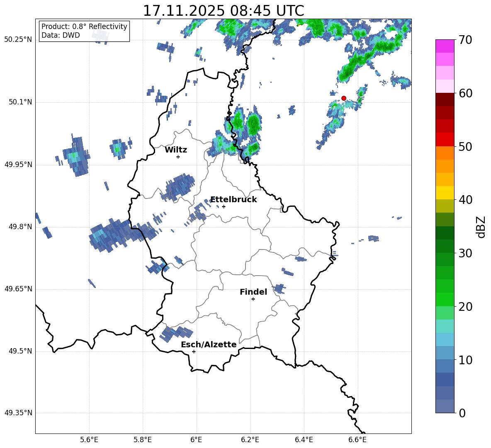
Task: Click the 6.2°E longitude label
Action: 250,440
